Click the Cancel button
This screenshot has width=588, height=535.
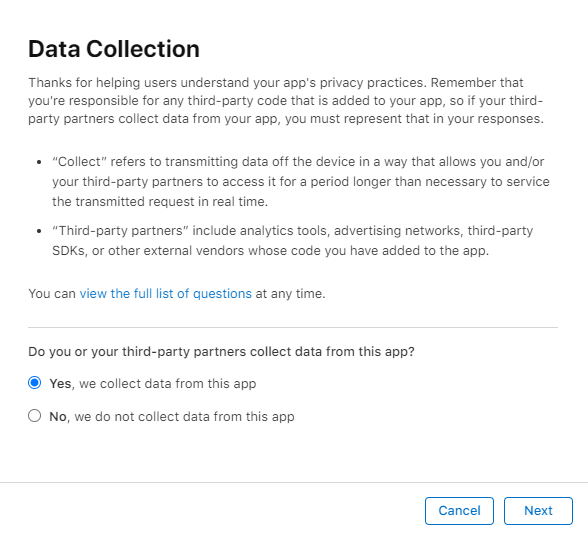[459, 511]
